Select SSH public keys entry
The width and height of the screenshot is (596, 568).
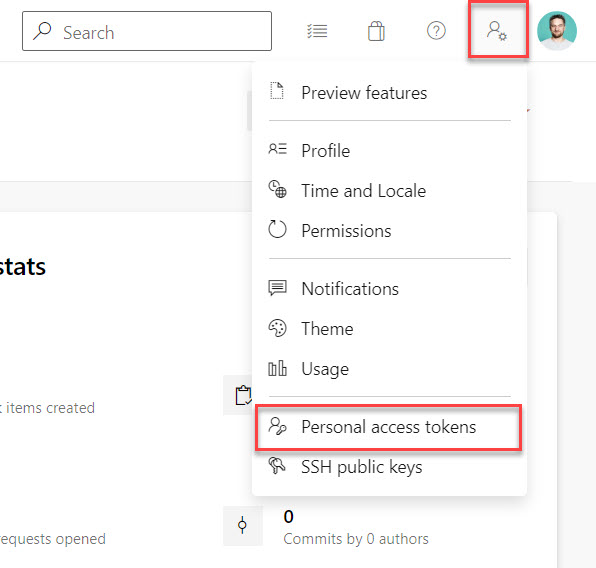point(389,467)
